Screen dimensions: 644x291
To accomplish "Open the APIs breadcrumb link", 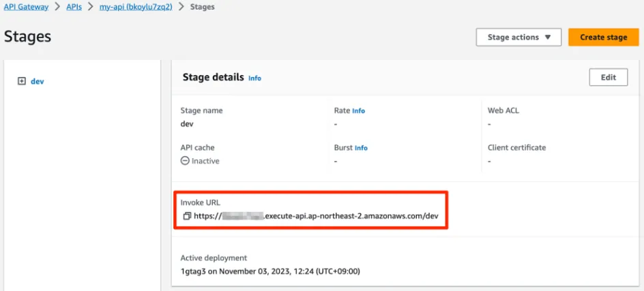I will 76,7.
